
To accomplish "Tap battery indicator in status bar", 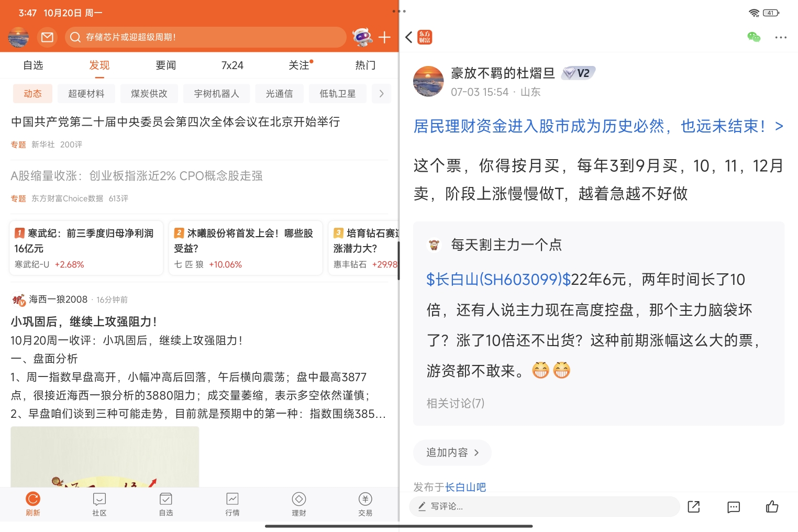I will (x=771, y=13).
